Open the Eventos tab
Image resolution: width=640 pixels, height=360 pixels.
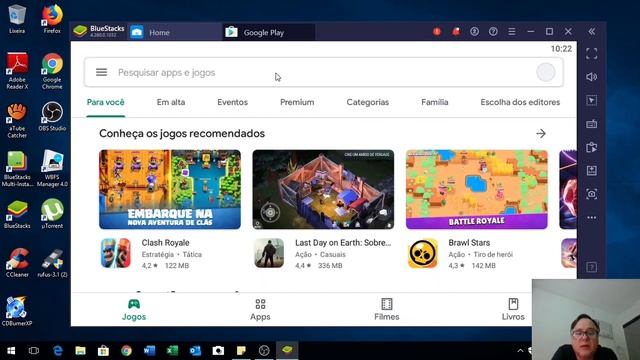[233, 102]
